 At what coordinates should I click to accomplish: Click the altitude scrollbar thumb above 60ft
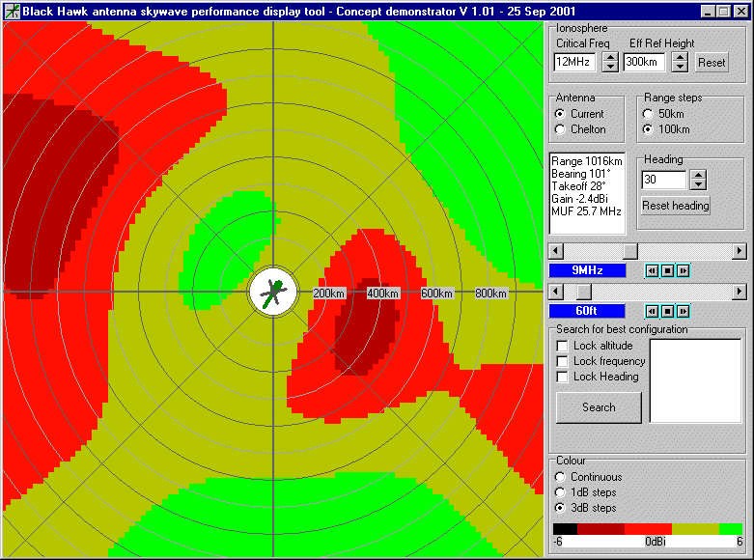pos(584,291)
